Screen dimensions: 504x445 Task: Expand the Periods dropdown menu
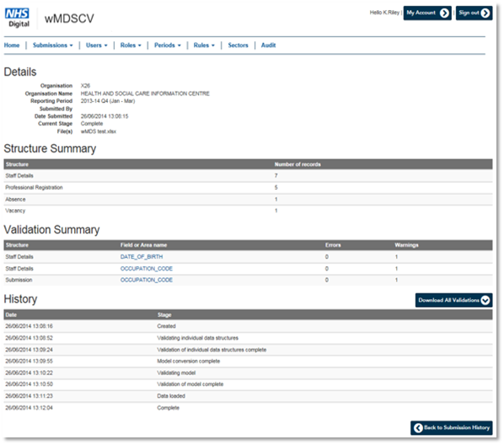(168, 46)
